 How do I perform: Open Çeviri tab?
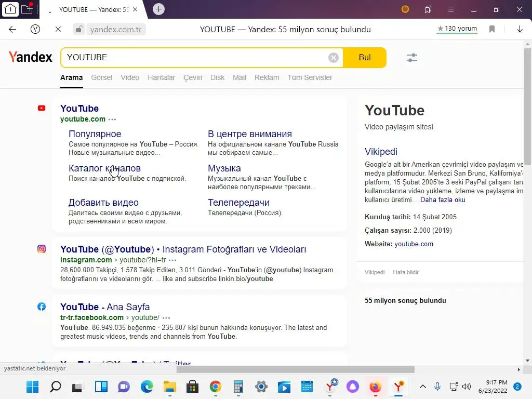coord(193,78)
